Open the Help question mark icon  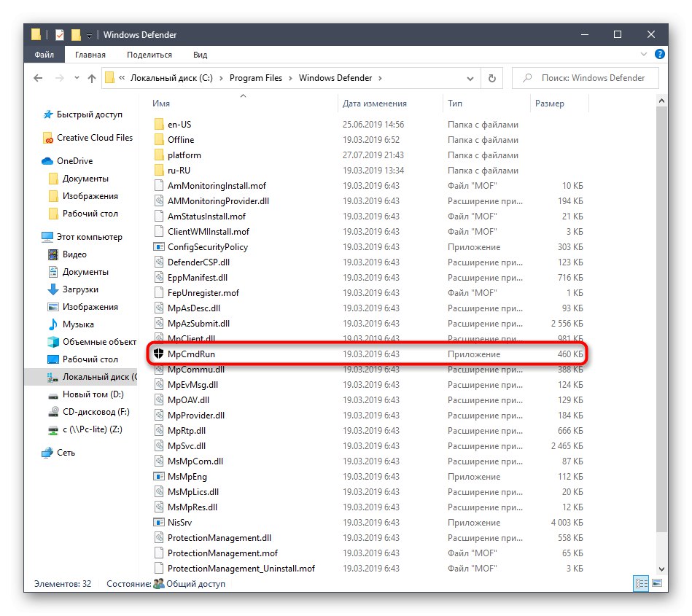(659, 54)
